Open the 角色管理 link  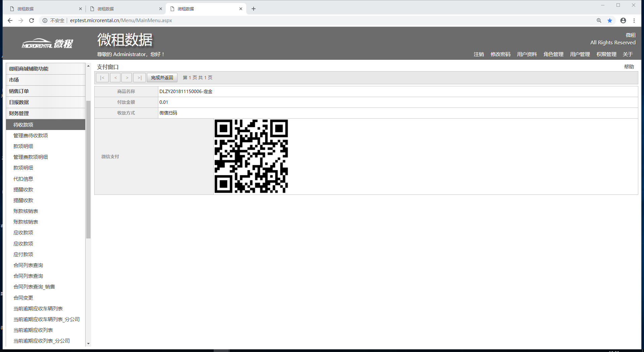coord(553,54)
